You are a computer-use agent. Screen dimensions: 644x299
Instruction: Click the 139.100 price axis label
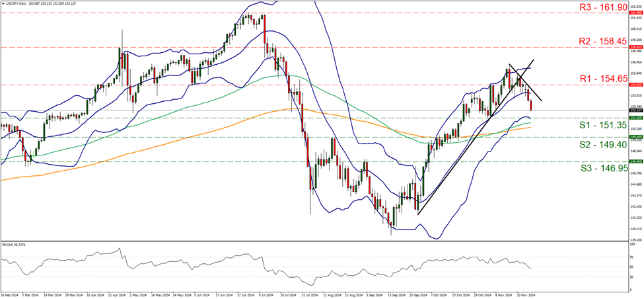point(635,239)
